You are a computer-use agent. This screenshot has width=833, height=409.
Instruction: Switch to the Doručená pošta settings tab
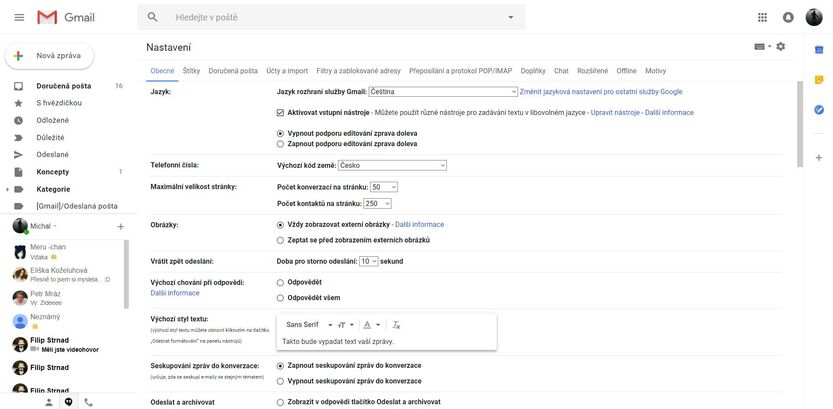(233, 71)
